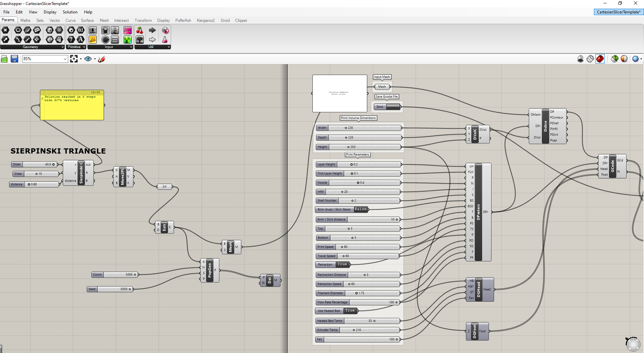The height and width of the screenshot is (353, 644).
Task: Select the black arrow Cluster Input icon
Action: (153, 30)
